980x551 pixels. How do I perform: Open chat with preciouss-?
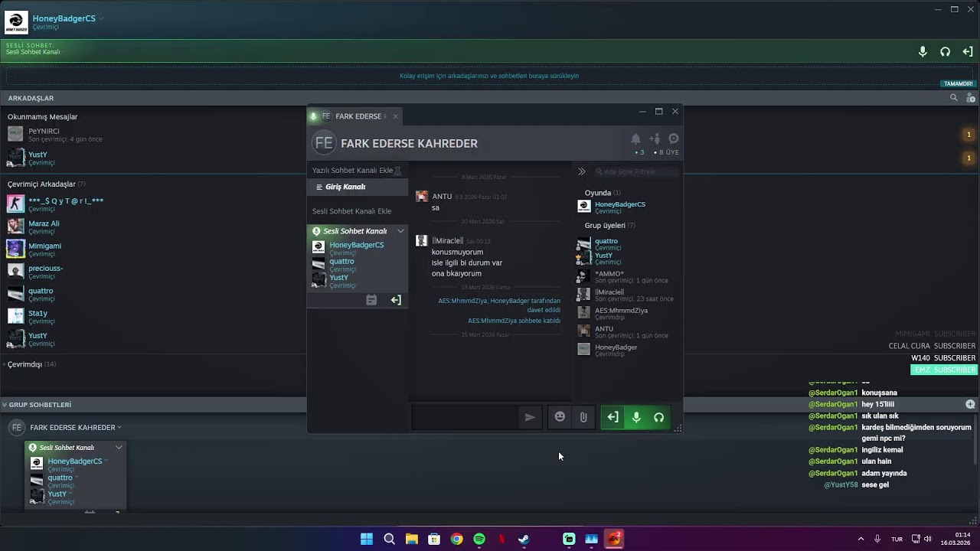coord(35,272)
